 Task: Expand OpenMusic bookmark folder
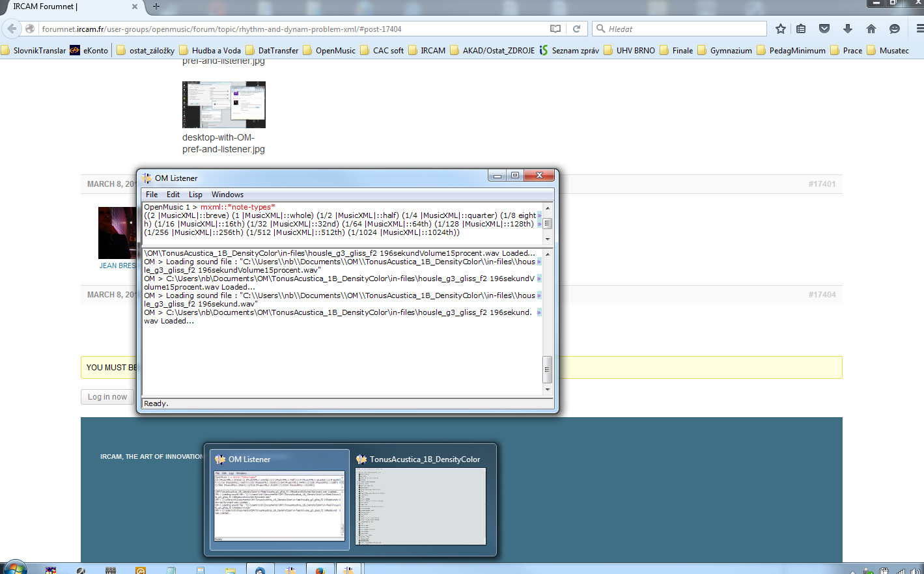(329, 50)
